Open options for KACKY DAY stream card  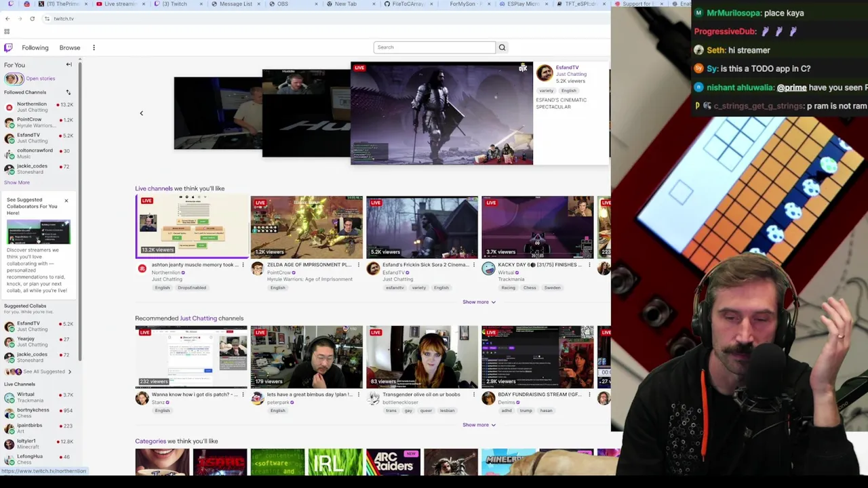coord(589,265)
